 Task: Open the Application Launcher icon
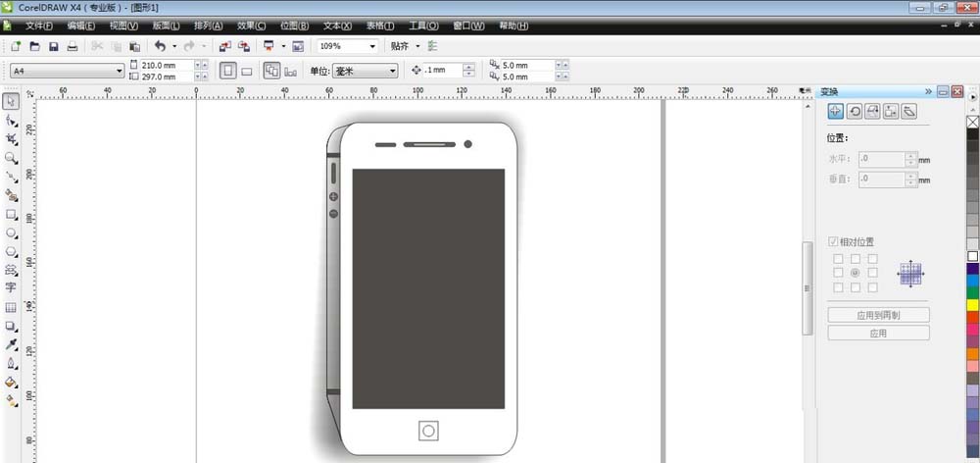(x=269, y=46)
